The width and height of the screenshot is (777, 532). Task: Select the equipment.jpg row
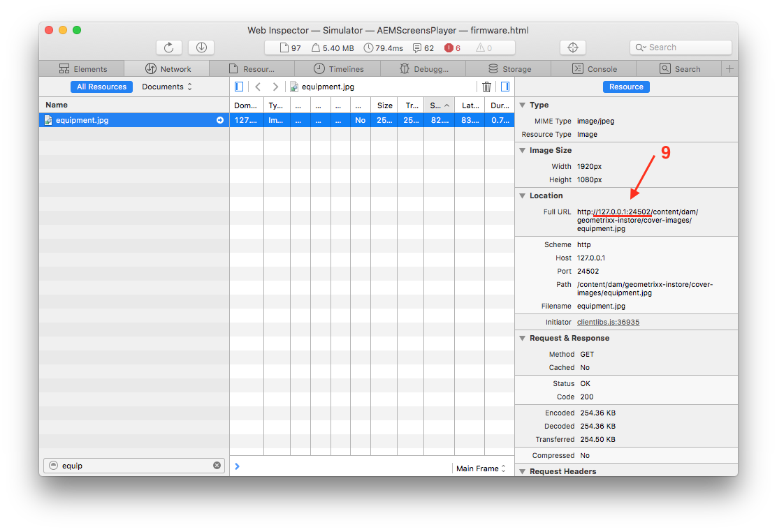point(134,120)
